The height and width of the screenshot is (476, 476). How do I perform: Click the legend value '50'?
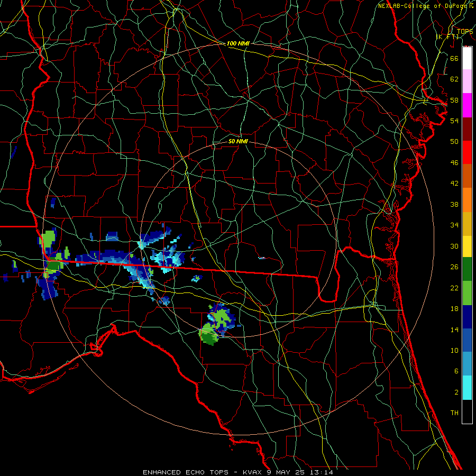tap(454, 142)
